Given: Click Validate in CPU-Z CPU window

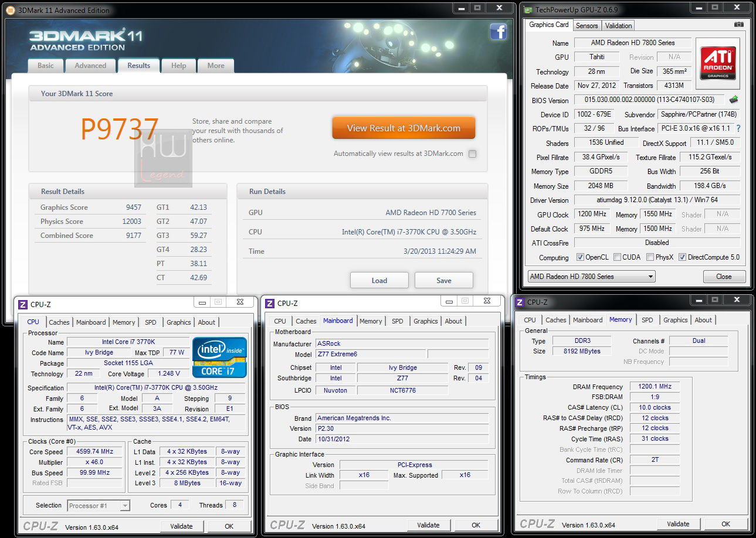Looking at the screenshot, I should coord(181,526).
